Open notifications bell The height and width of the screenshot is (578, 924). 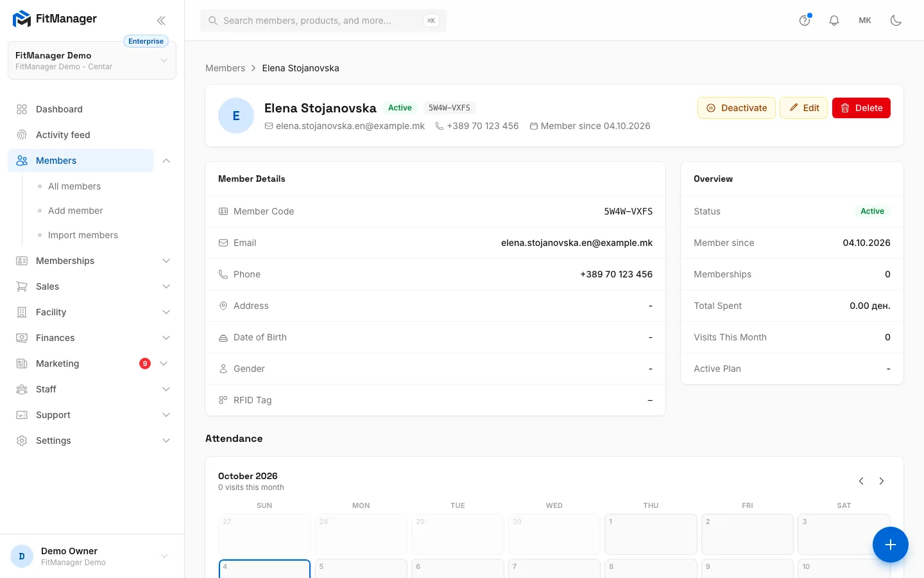[834, 21]
